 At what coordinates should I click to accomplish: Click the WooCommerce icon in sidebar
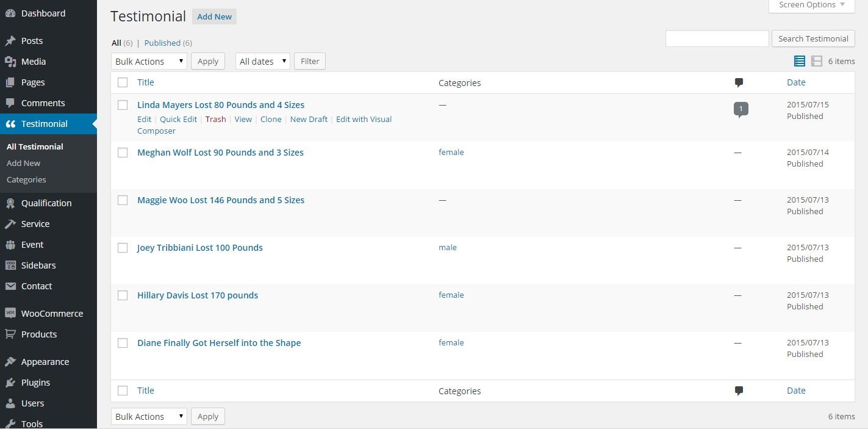10,314
